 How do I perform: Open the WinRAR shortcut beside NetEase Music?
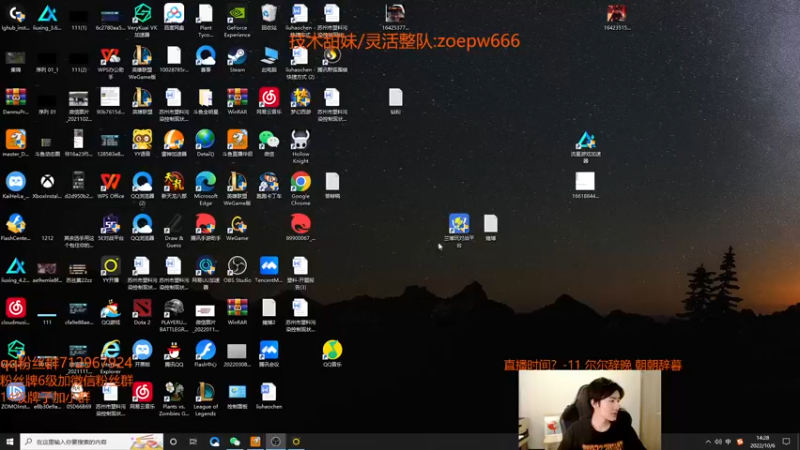(237, 101)
